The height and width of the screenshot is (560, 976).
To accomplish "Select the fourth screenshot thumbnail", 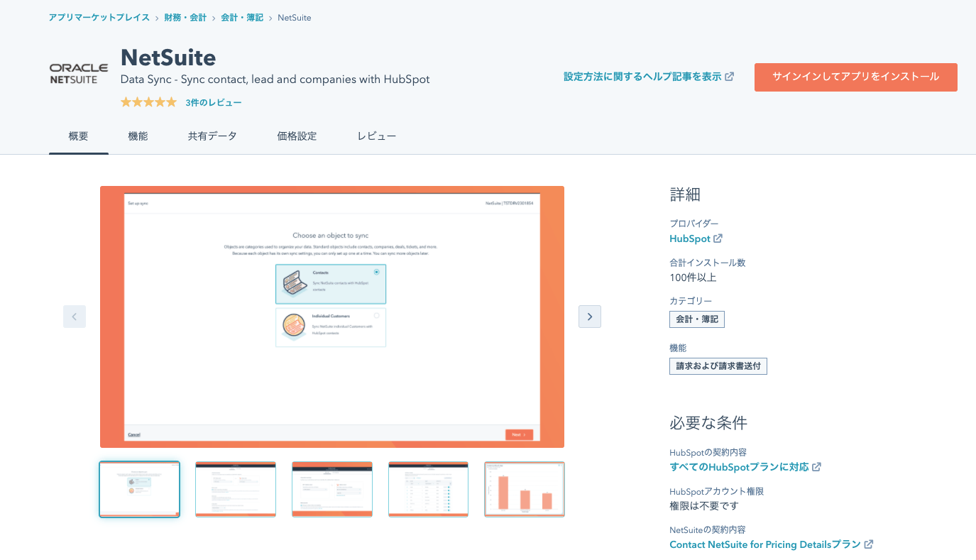I will tap(429, 489).
